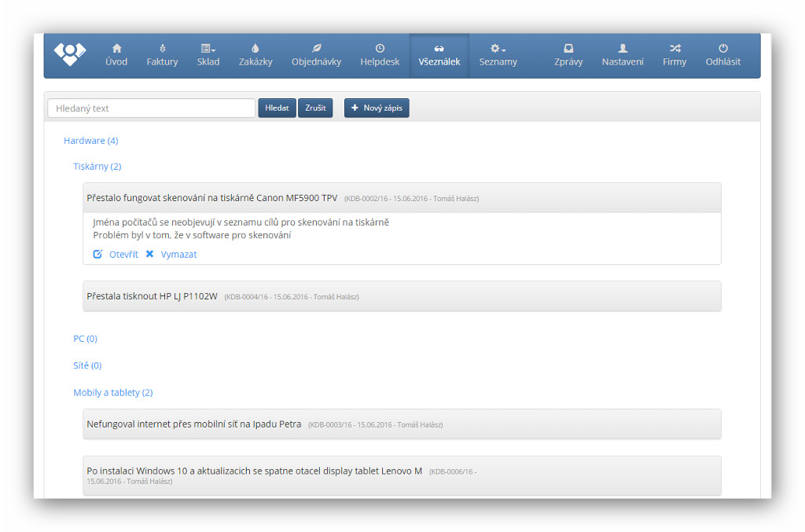Viewport: 805px width, 532px height.
Task: Open Zprávy inbox
Action: (568, 55)
